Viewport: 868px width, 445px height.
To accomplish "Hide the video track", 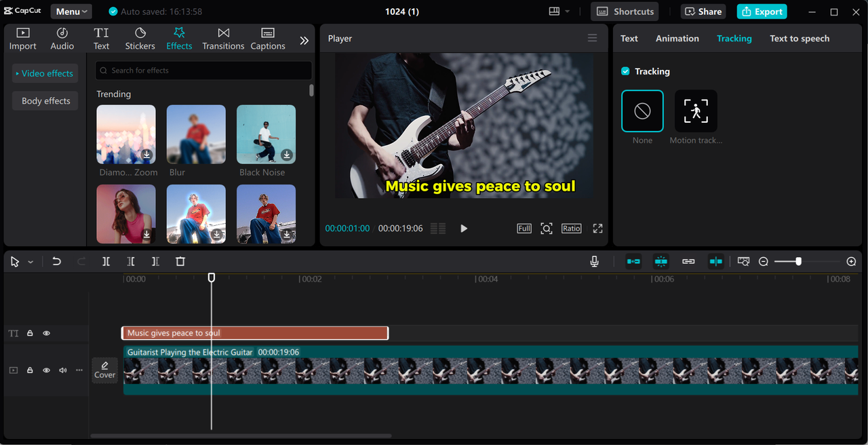I will pyautogui.click(x=47, y=370).
